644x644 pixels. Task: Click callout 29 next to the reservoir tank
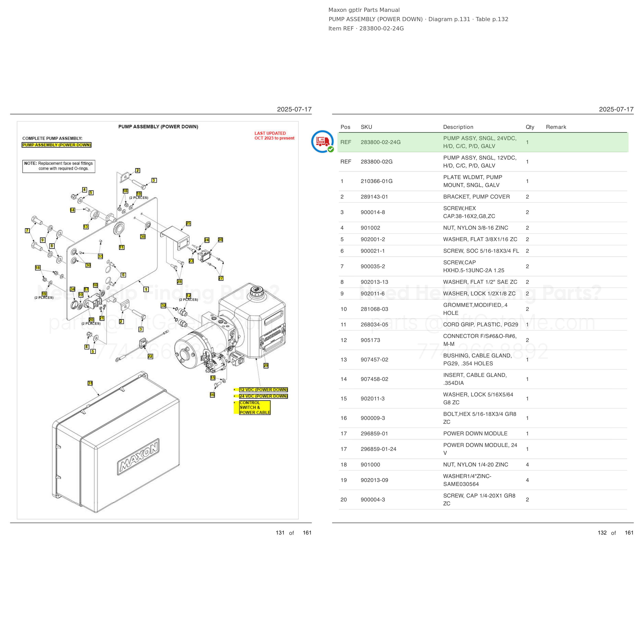pyautogui.click(x=266, y=366)
